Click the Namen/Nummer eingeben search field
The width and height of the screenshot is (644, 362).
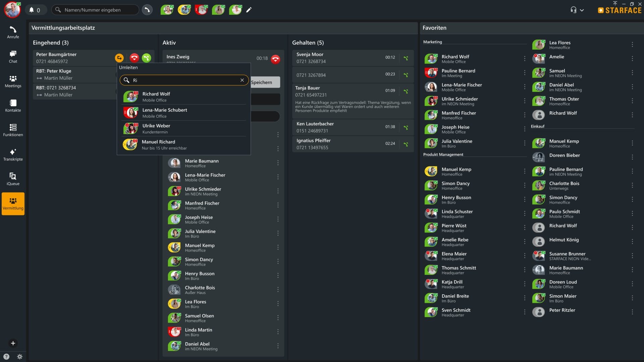point(96,10)
